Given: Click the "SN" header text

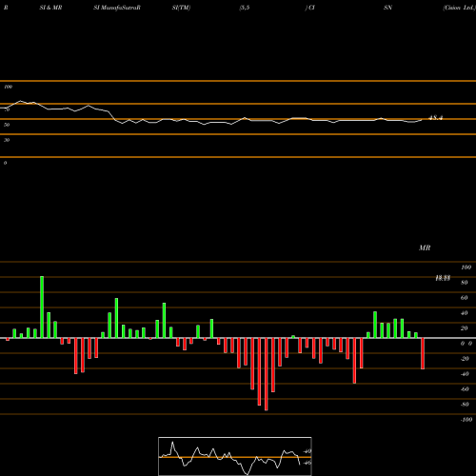Looking at the screenshot, I should 387,8.
